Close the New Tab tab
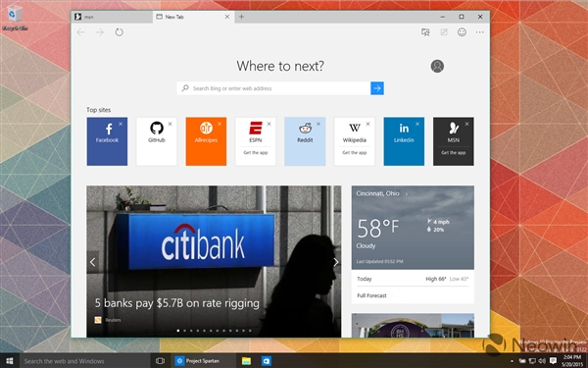The image size is (588, 368). coord(227,17)
